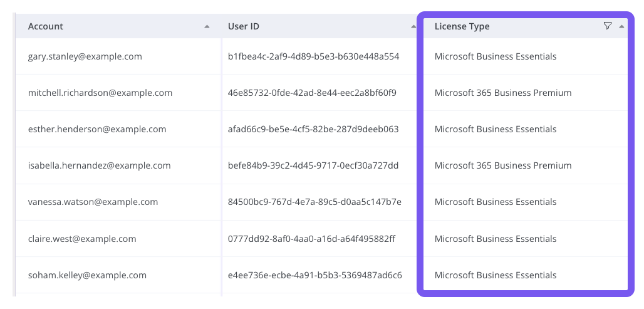
Task: Sort by the Account column arrow
Action: click(x=207, y=26)
